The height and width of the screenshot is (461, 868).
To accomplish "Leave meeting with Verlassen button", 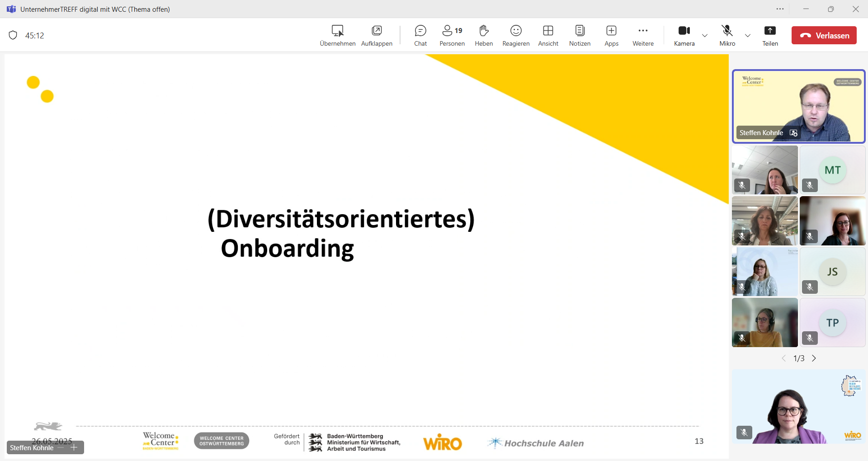I will point(824,35).
